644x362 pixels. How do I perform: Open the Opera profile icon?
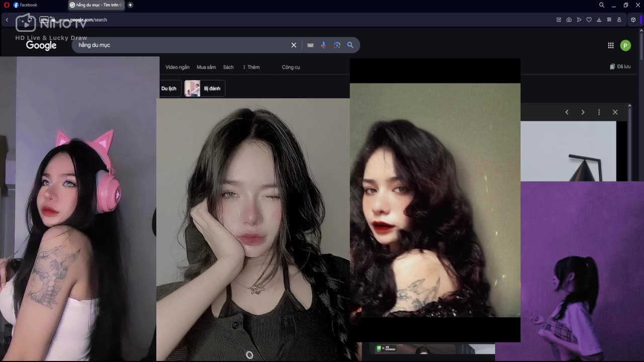click(619, 20)
